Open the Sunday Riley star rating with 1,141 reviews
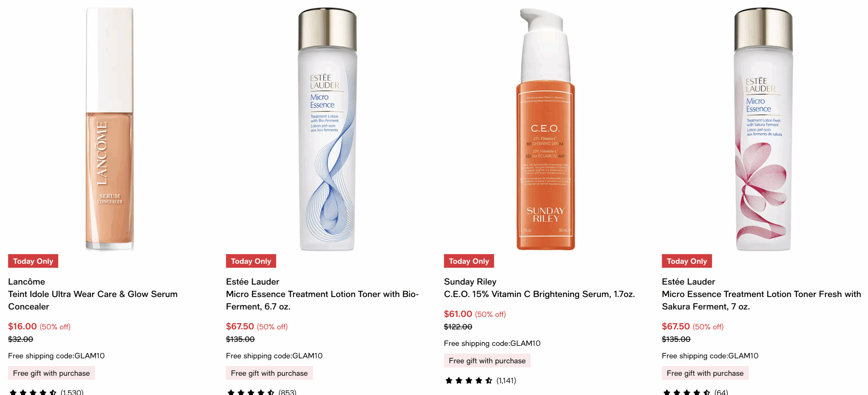This screenshot has height=395, width=868. pyautogui.click(x=480, y=380)
